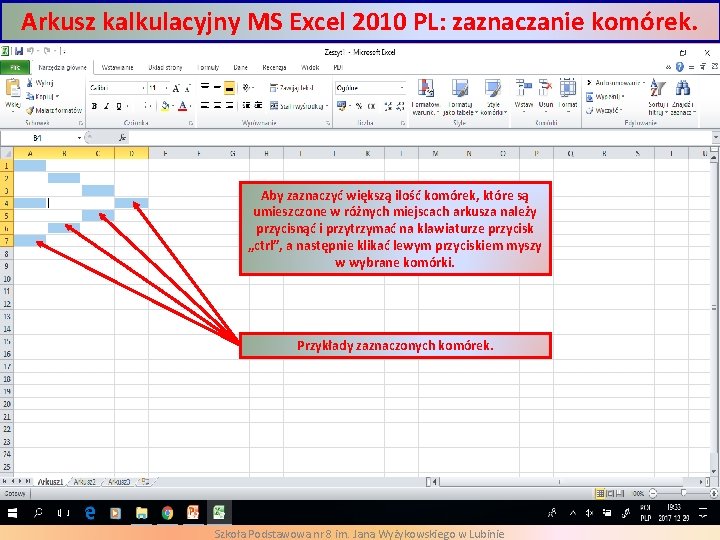This screenshot has width=720, height=540.
Task: Click the text orientation icon
Action: click(x=247, y=87)
